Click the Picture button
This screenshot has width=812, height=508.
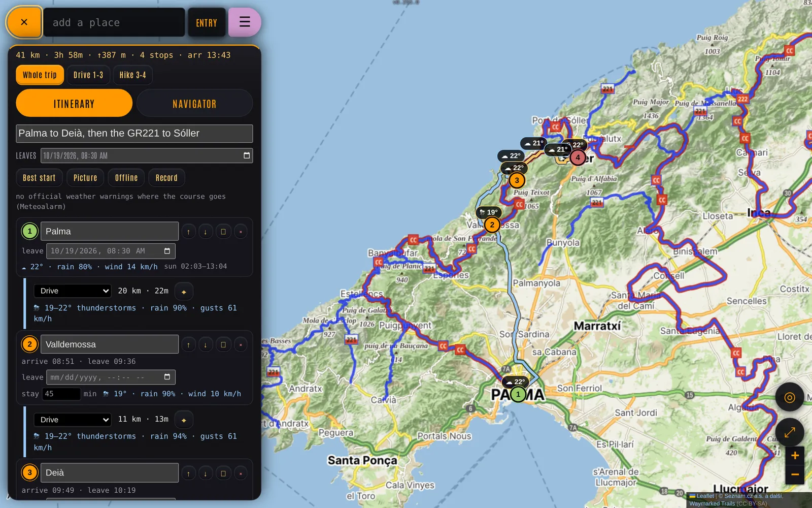(85, 178)
